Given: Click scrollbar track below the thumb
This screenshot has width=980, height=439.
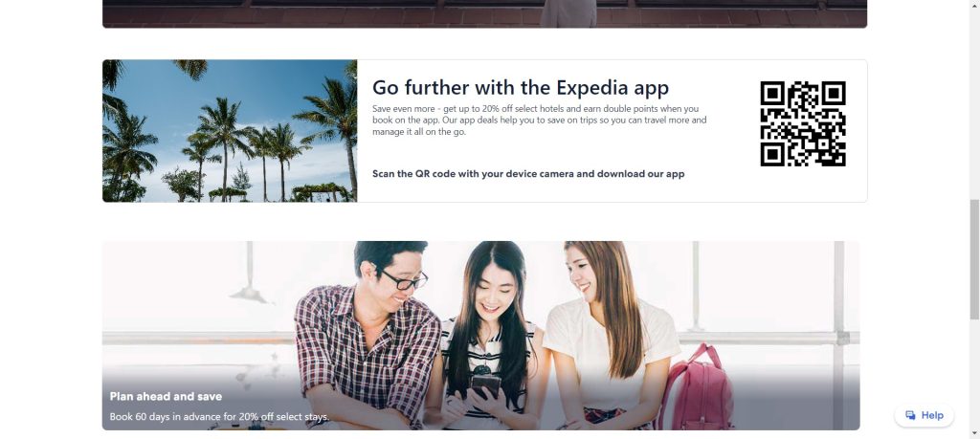Looking at the screenshot, I should pyautogui.click(x=974, y=375).
